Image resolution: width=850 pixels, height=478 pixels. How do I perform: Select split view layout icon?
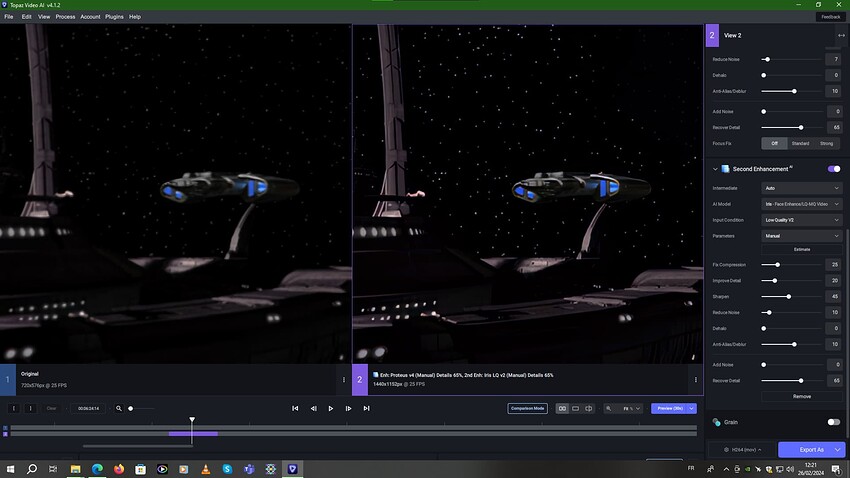(x=589, y=408)
